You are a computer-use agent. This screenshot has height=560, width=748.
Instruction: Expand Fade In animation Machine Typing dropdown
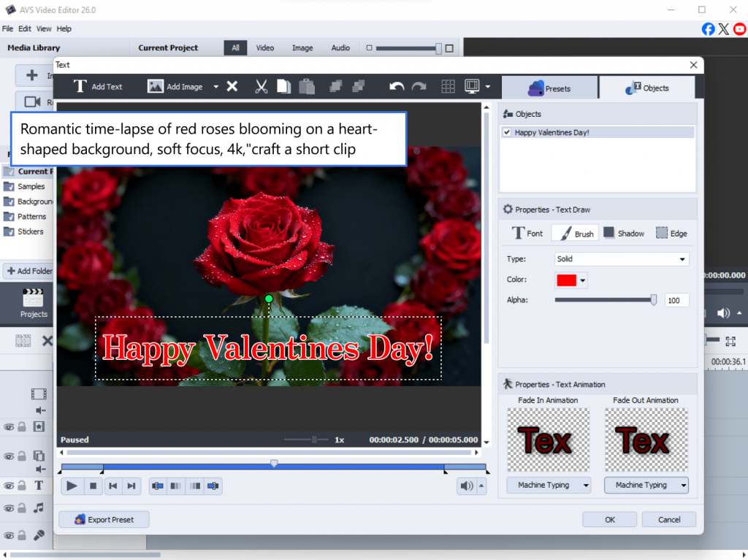(x=548, y=485)
